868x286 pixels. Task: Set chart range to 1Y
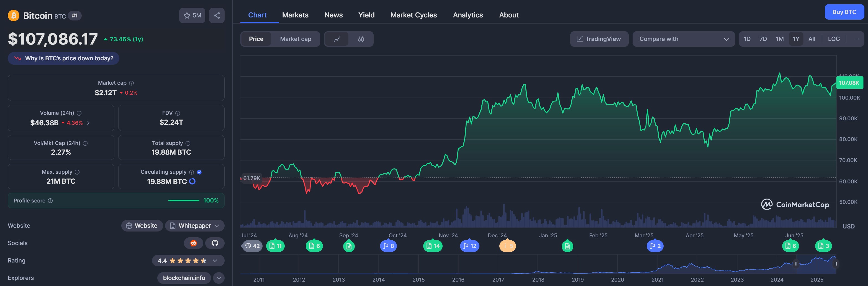[796, 39]
